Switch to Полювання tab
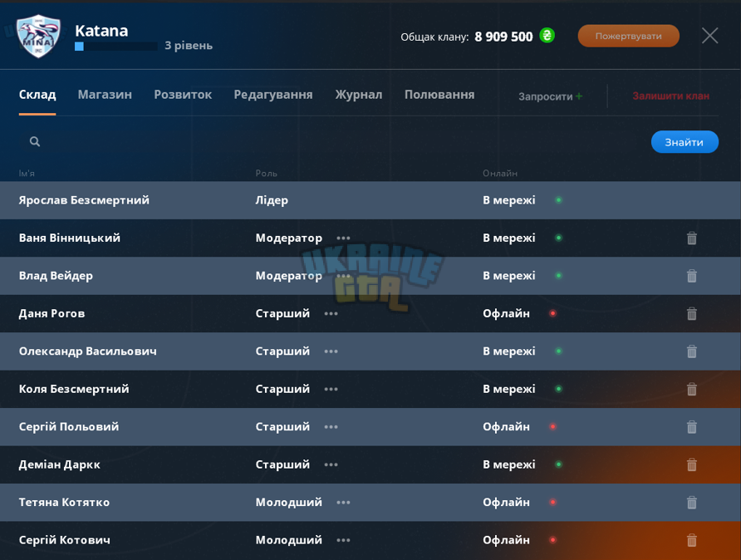 [439, 95]
